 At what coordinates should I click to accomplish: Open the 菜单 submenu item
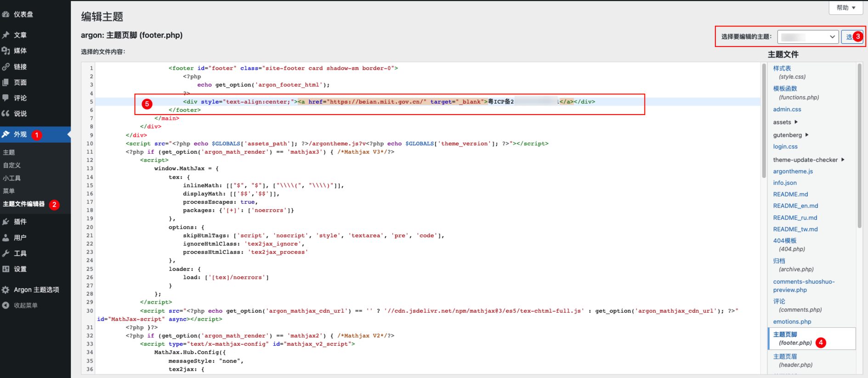click(9, 191)
